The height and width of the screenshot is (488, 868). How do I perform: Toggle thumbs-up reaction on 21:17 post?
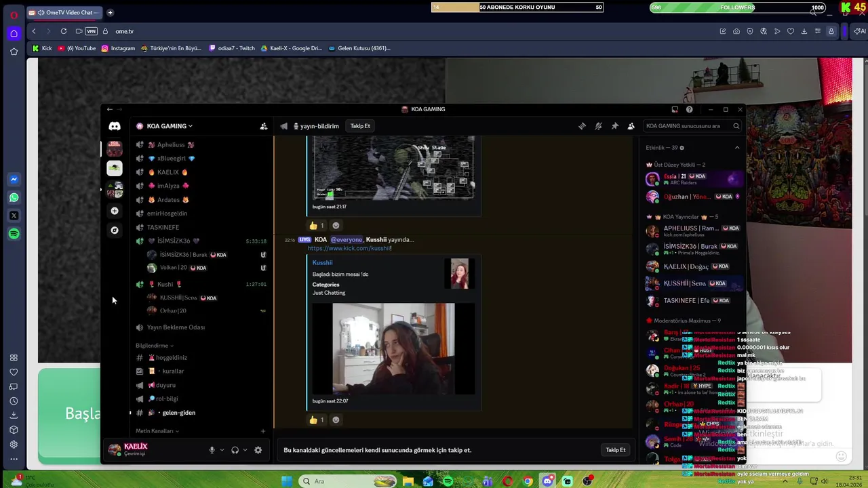tap(317, 226)
